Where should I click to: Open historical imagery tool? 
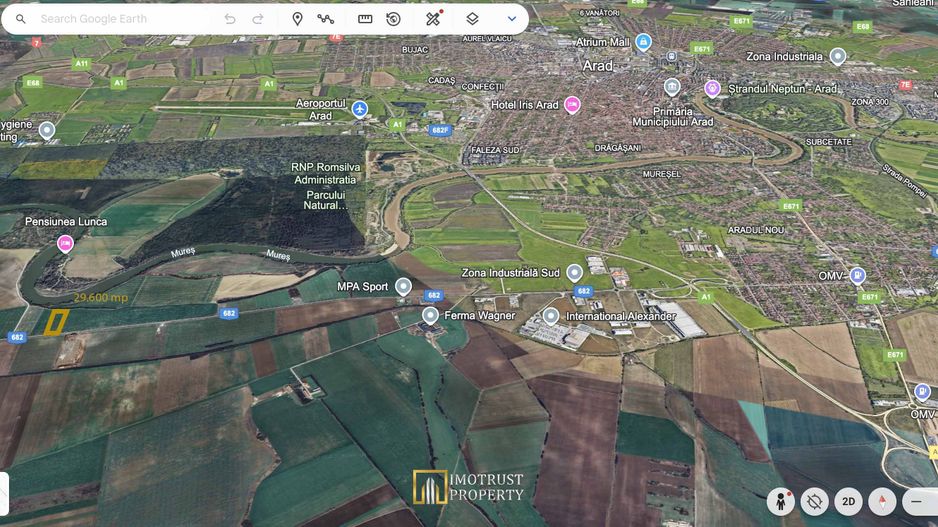pos(394,19)
